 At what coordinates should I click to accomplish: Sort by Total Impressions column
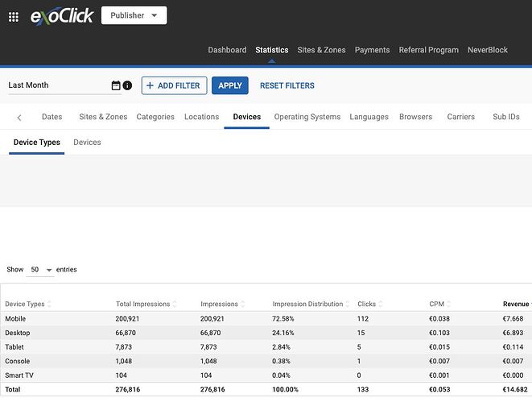pyautogui.click(x=146, y=304)
